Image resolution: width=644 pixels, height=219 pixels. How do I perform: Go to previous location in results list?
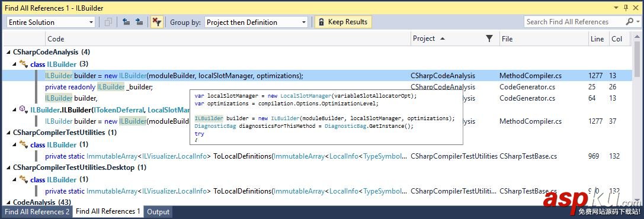click(127, 22)
